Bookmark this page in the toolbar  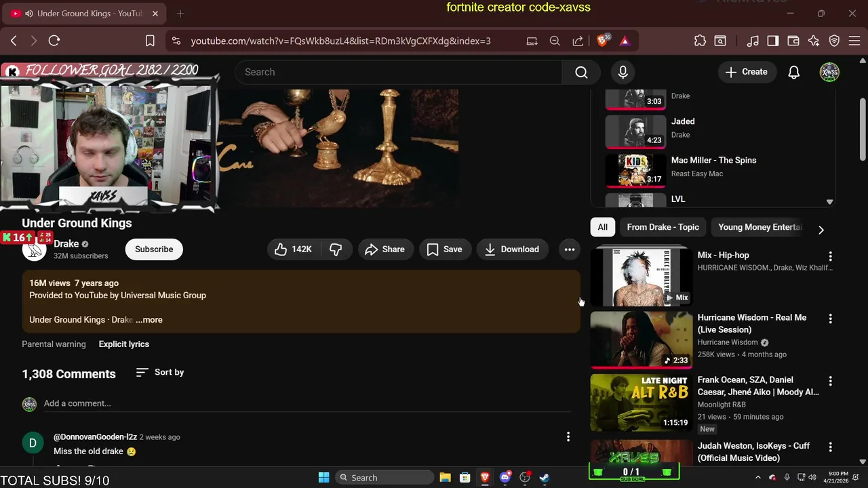point(151,41)
